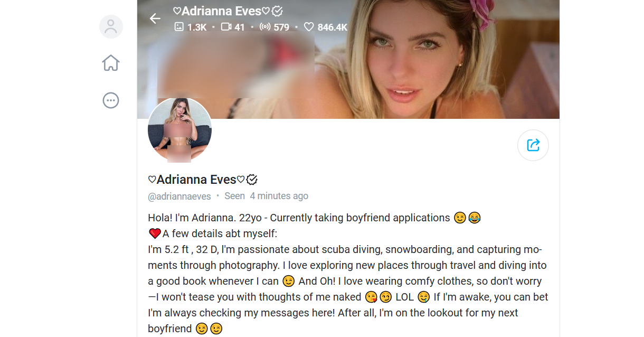Click the videos camera icon in header
644x337 pixels.
(x=226, y=26)
